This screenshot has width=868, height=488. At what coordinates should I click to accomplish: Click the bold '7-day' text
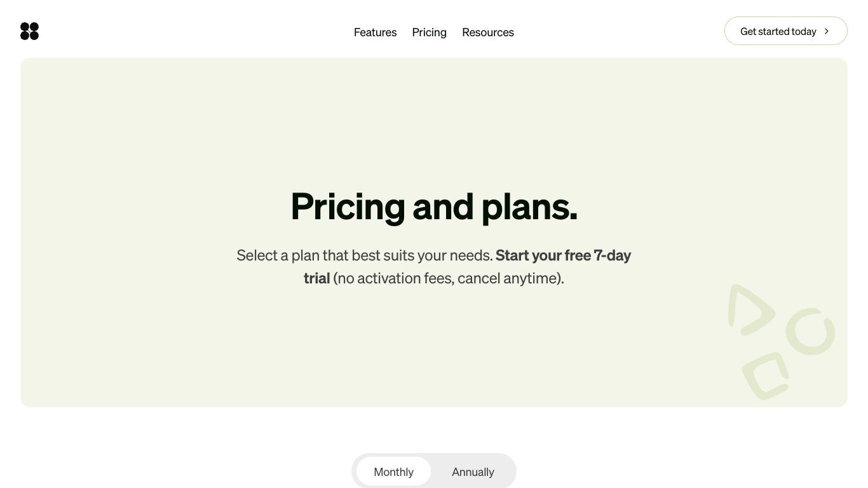pos(613,255)
